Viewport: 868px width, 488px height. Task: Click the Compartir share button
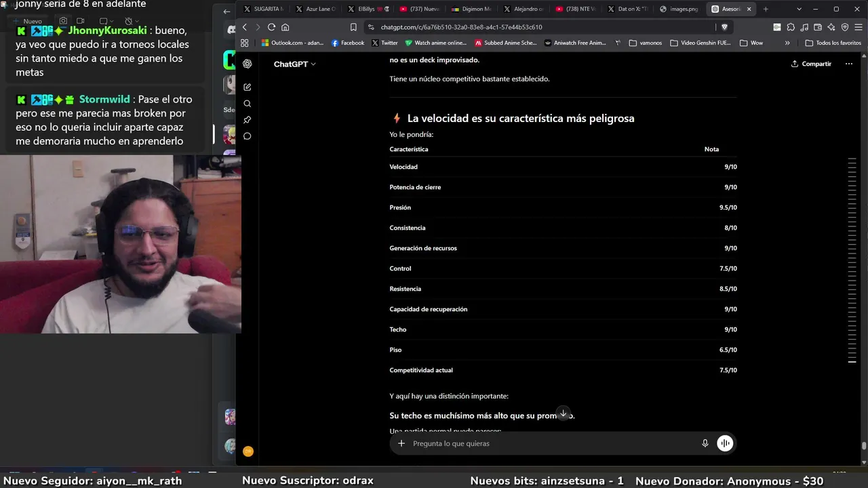tap(811, 64)
